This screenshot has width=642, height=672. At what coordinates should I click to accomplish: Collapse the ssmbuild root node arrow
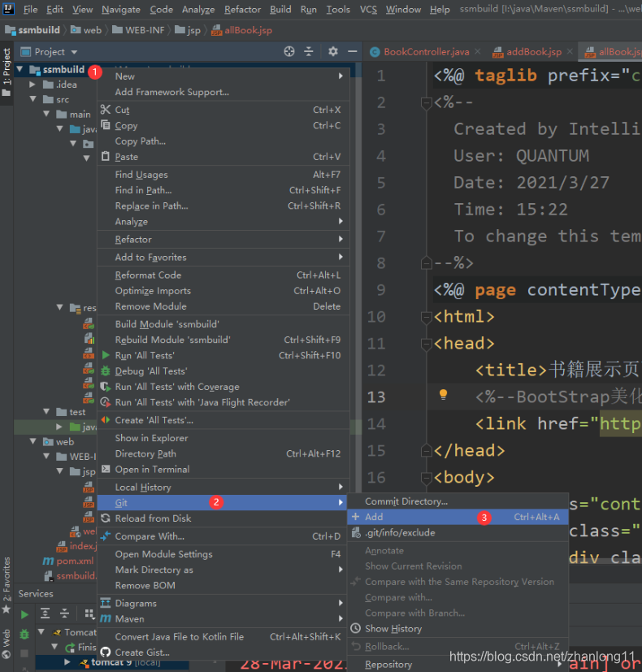[x=20, y=69]
